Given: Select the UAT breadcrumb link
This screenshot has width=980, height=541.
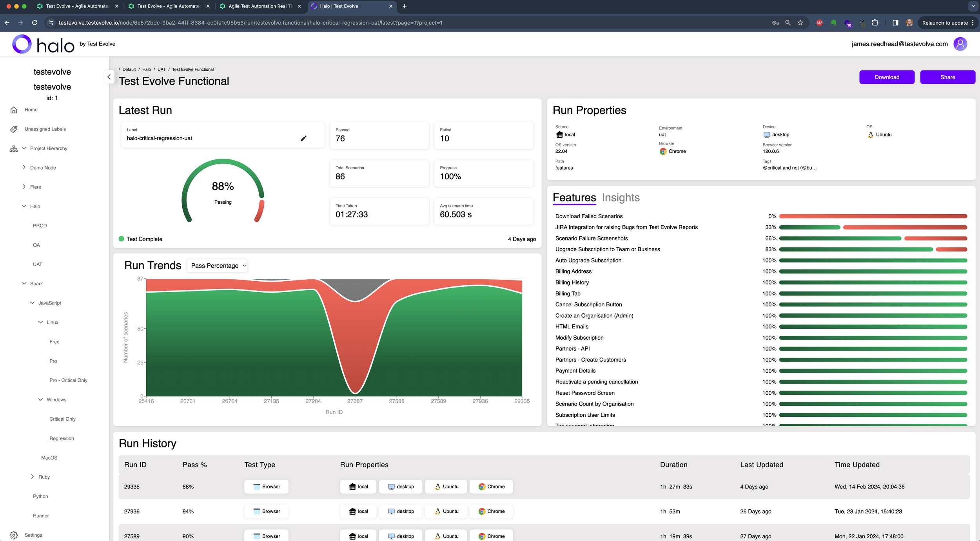Looking at the screenshot, I should pos(161,69).
